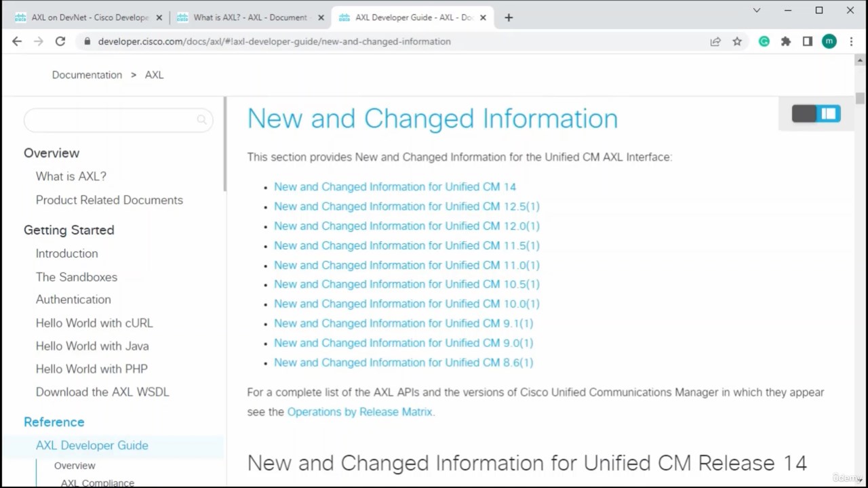Click the sidebar scrollbar thumb

coord(224,144)
